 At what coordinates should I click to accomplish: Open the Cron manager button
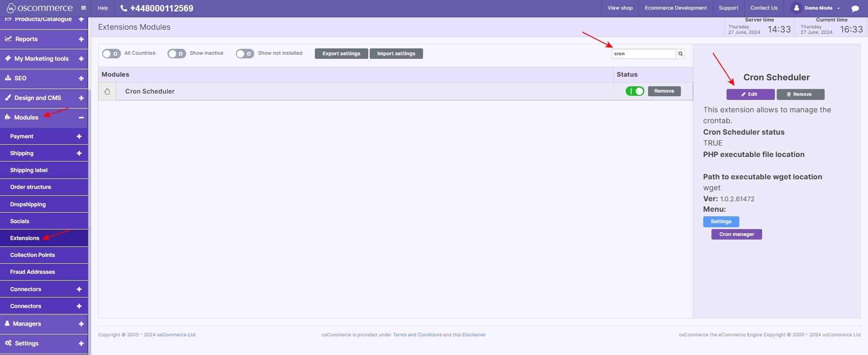(x=736, y=235)
